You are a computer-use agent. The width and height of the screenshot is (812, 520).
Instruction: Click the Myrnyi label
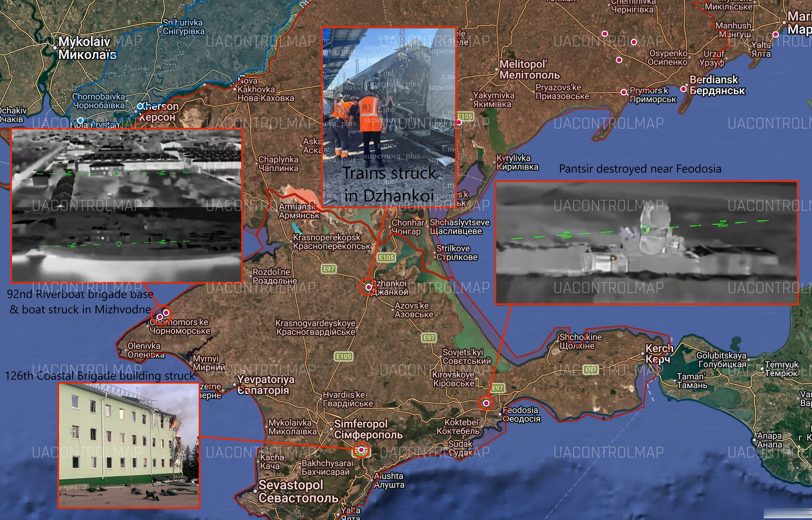point(209,363)
